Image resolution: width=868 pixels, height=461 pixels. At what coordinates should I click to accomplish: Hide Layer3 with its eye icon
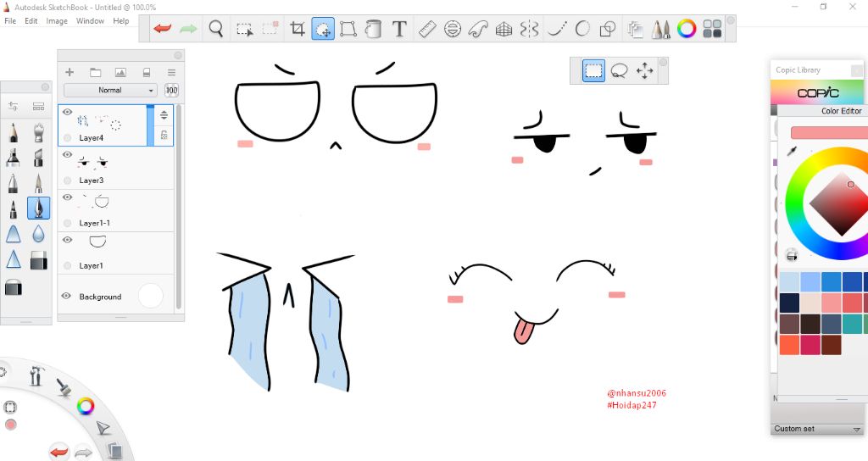67,154
